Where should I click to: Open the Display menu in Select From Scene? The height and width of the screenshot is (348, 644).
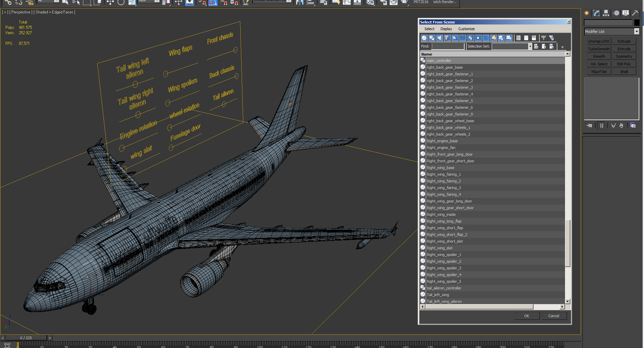coord(446,29)
